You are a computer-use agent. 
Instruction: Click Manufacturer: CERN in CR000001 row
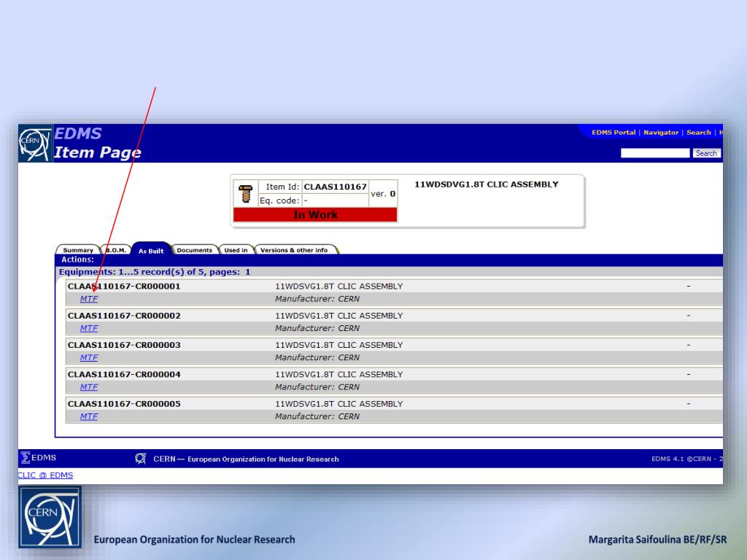[317, 299]
